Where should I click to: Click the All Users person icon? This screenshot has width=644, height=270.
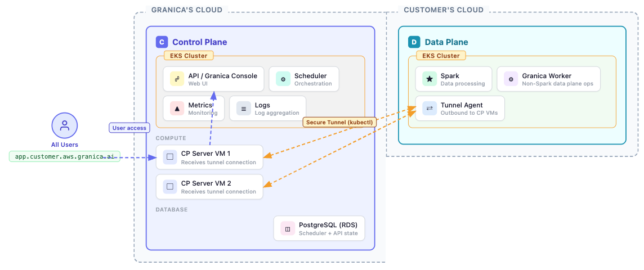65,126
